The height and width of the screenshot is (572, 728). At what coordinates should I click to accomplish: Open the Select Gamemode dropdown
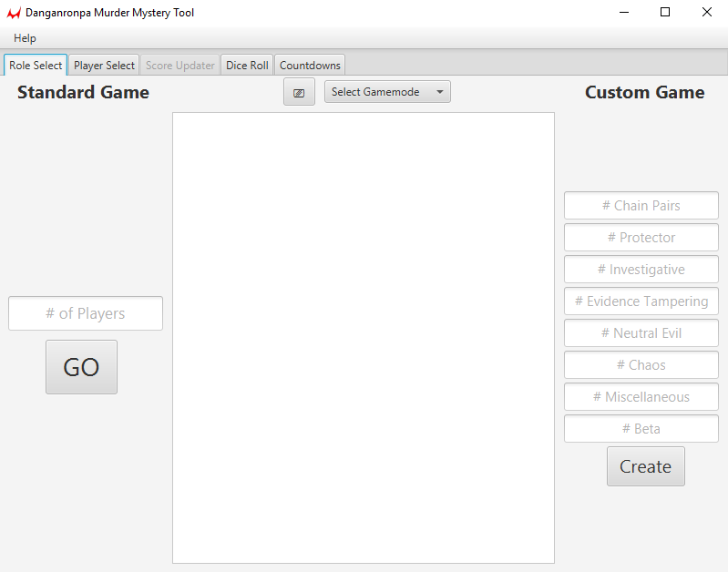(x=387, y=91)
